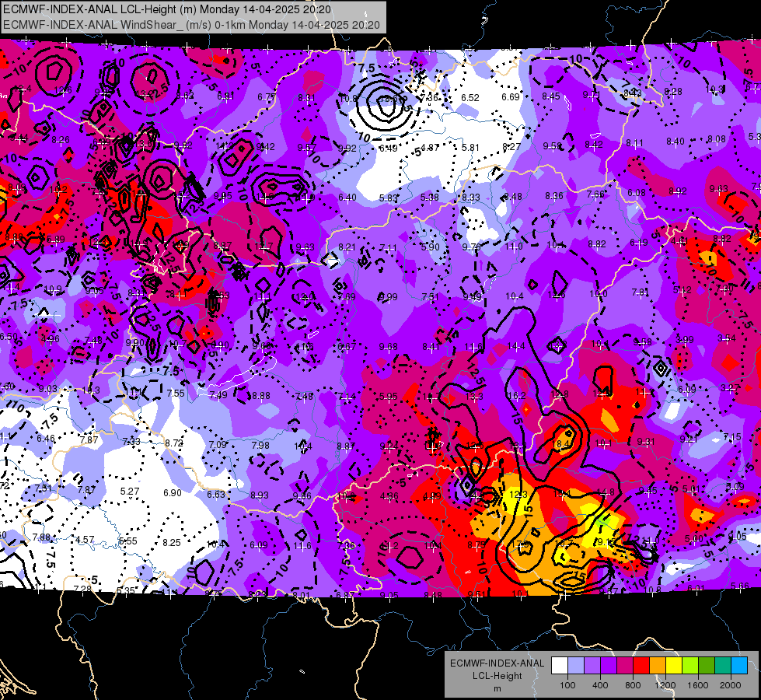Click grid value 3.54 on map

[727, 338]
